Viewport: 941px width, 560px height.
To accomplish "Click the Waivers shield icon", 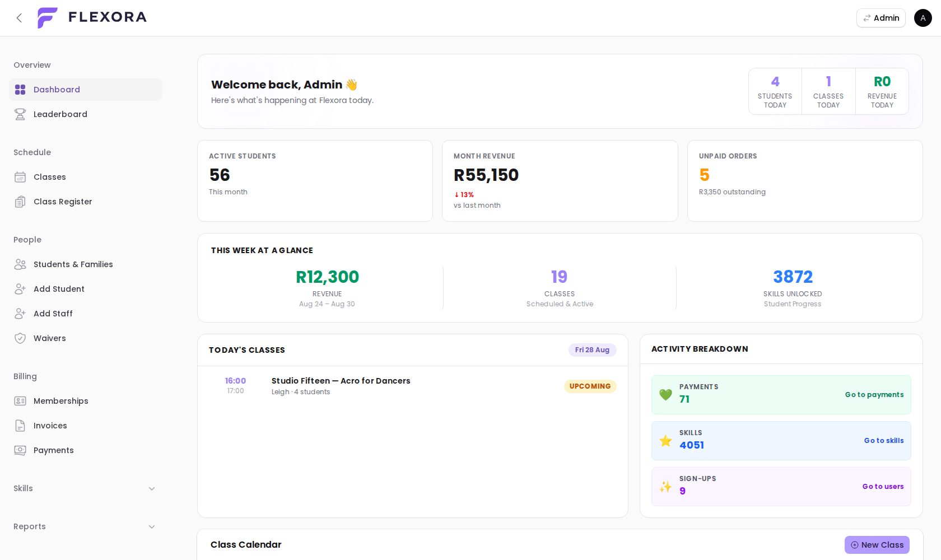I will [x=20, y=338].
